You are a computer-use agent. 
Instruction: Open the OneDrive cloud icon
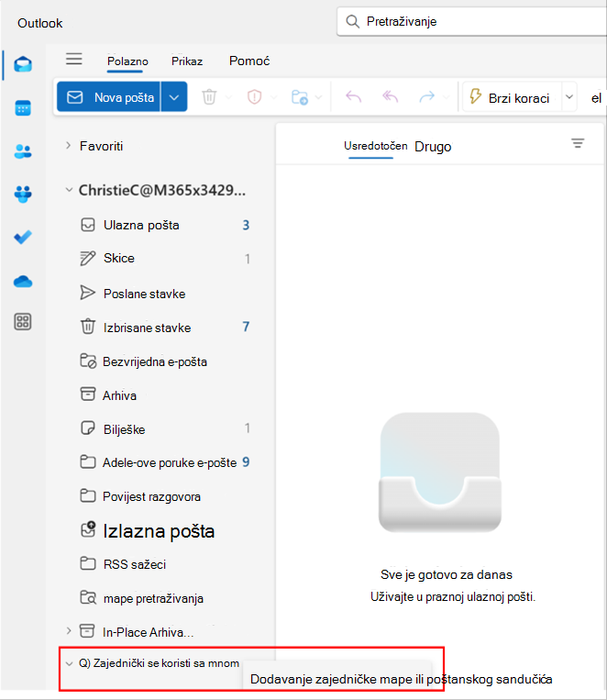[x=23, y=282]
